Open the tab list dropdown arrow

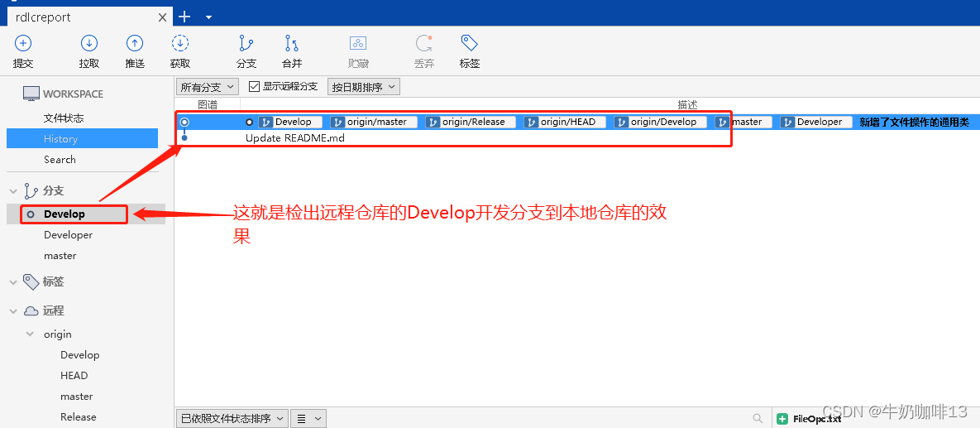pos(208,17)
